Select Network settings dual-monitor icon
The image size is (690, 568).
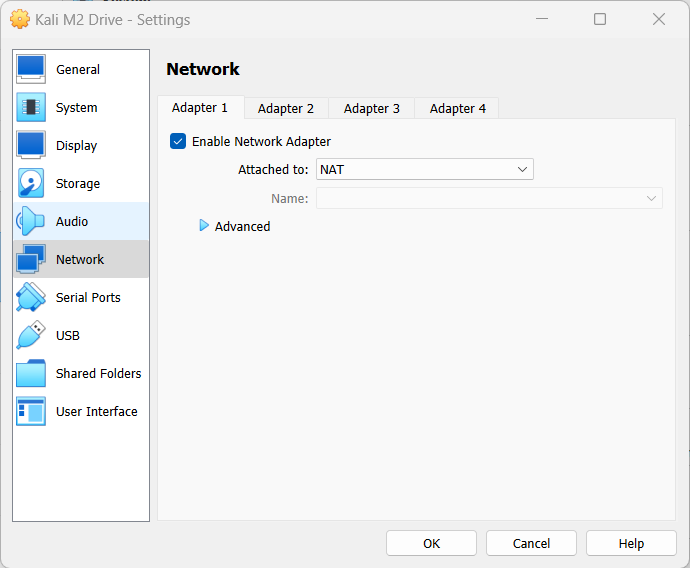click(31, 259)
